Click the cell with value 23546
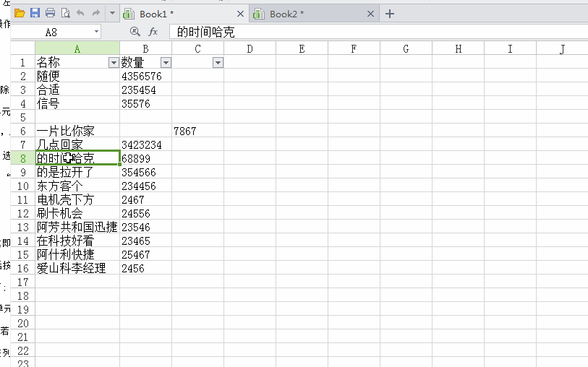Viewport: 588px width, 367px height. pos(145,228)
